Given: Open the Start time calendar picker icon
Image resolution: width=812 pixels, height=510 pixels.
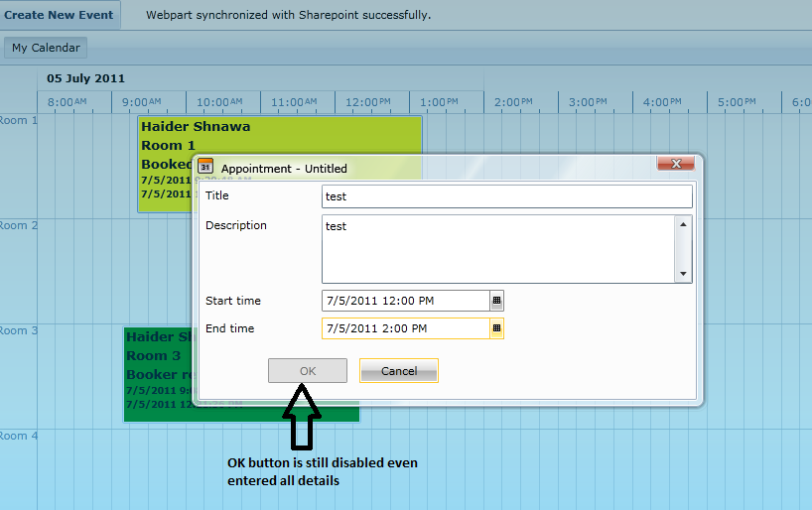Looking at the screenshot, I should pyautogui.click(x=496, y=301).
